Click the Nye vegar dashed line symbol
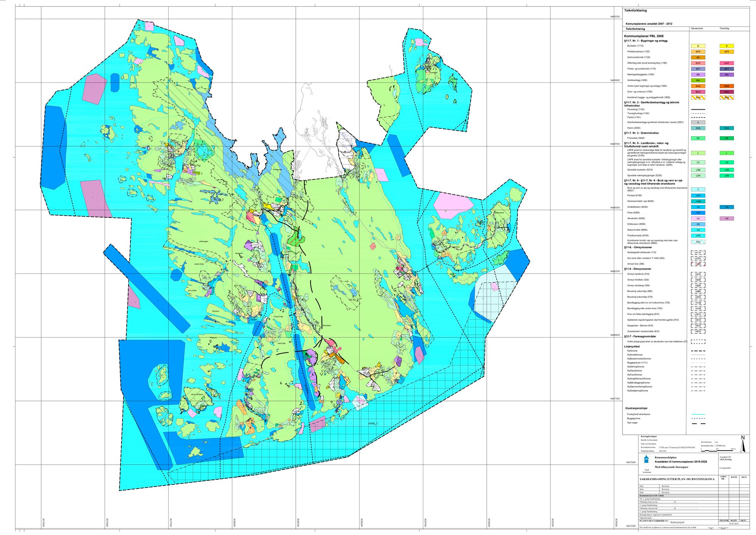This screenshot has height=535, width=756. pyautogui.click(x=698, y=423)
